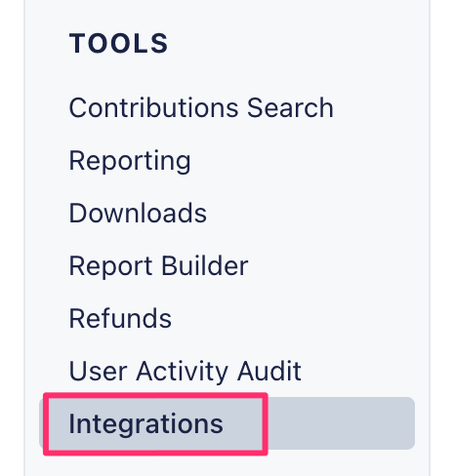Go to the Reporting page
Image resolution: width=455 pixels, height=476 pixels.
pyautogui.click(x=130, y=161)
